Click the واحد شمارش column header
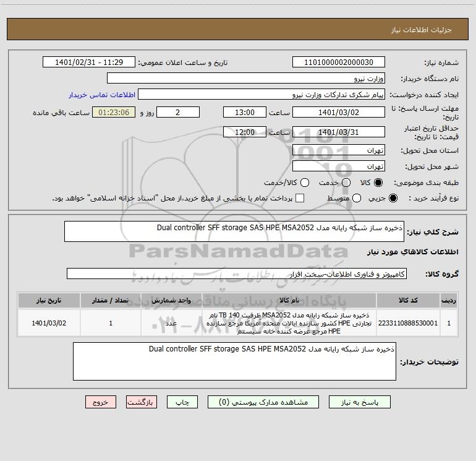 pos(171,300)
